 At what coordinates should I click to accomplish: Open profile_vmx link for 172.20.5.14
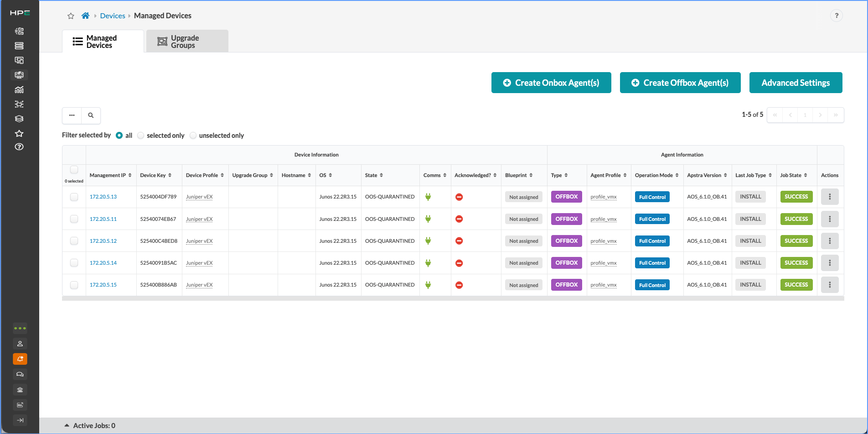(604, 263)
